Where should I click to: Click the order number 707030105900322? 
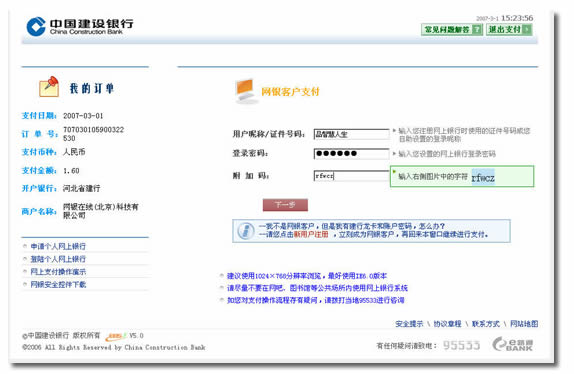pyautogui.click(x=93, y=134)
